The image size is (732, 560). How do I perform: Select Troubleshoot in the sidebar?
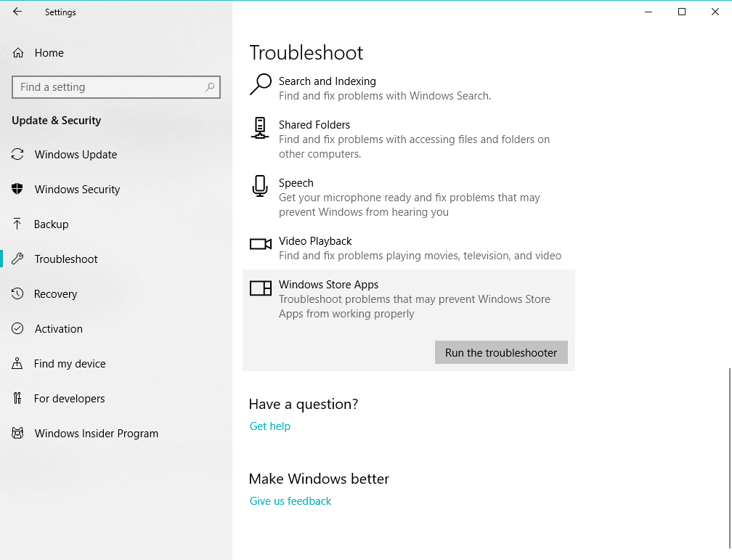coord(115,259)
